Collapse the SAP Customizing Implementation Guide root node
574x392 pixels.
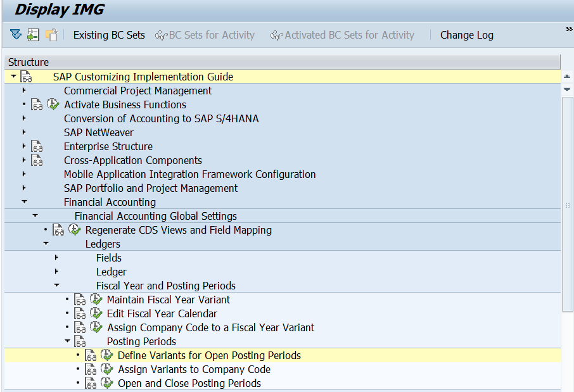[x=13, y=76]
